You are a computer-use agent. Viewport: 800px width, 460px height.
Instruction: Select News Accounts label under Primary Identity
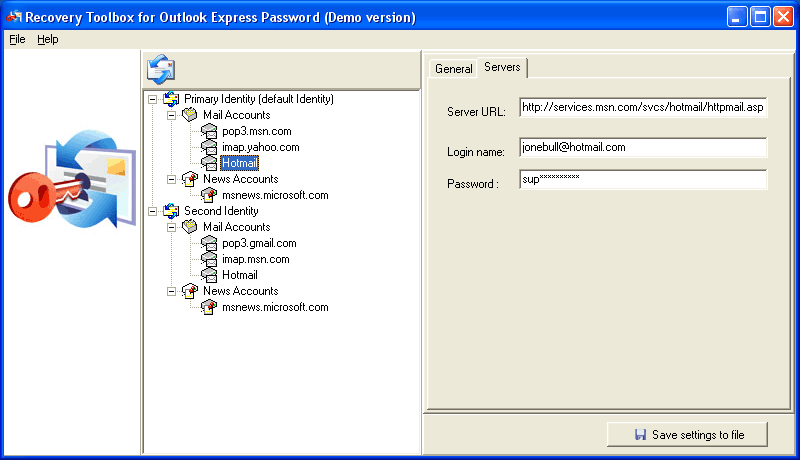(241, 179)
